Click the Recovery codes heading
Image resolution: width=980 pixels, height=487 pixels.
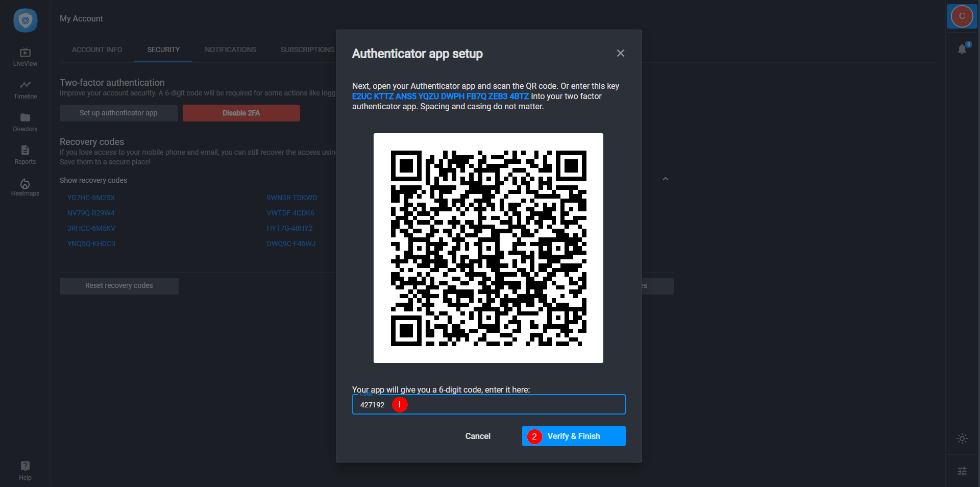click(92, 141)
